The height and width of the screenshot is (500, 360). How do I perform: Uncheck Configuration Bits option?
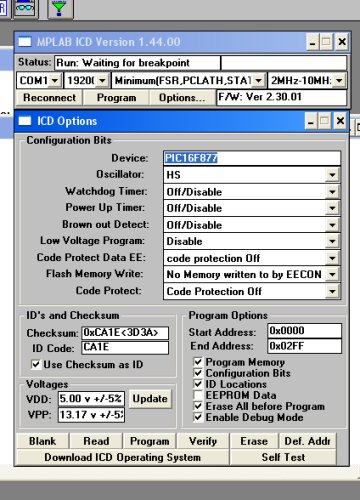pyautogui.click(x=198, y=373)
